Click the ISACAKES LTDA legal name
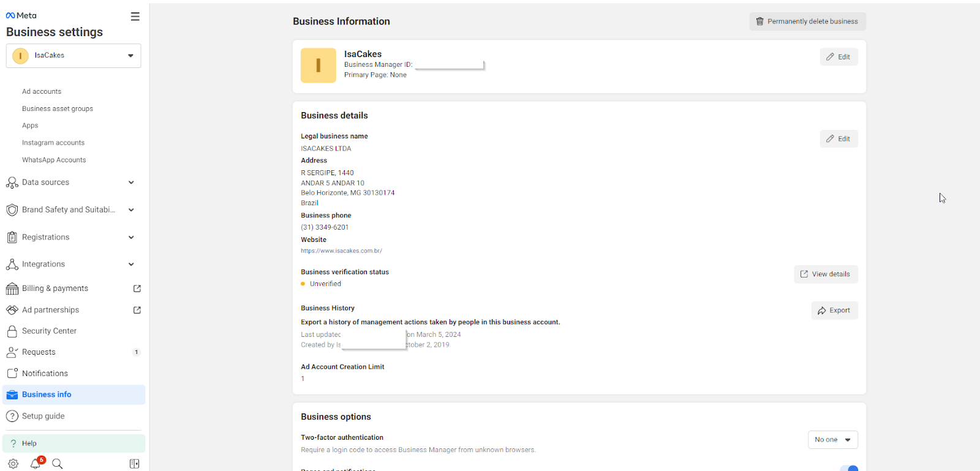 point(326,149)
